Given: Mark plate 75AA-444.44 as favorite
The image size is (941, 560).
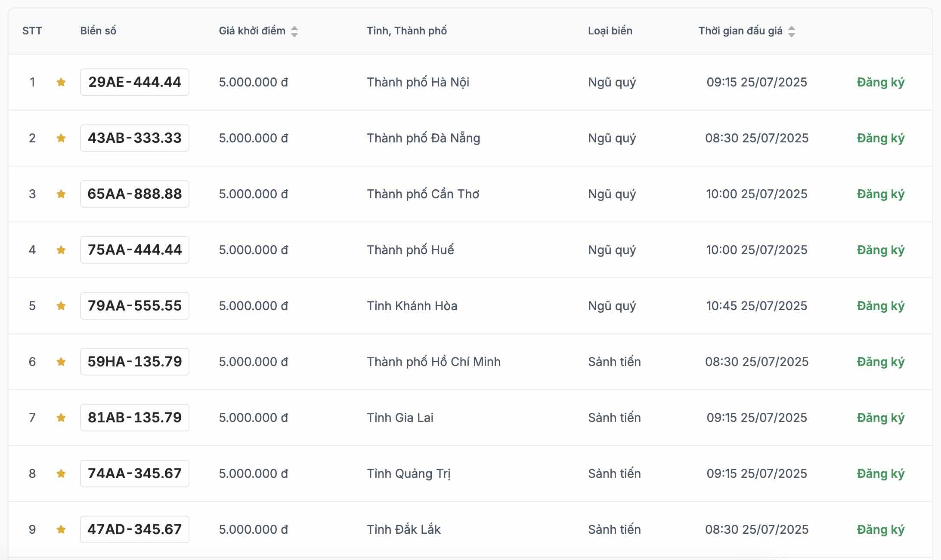Looking at the screenshot, I should pyautogui.click(x=61, y=250).
